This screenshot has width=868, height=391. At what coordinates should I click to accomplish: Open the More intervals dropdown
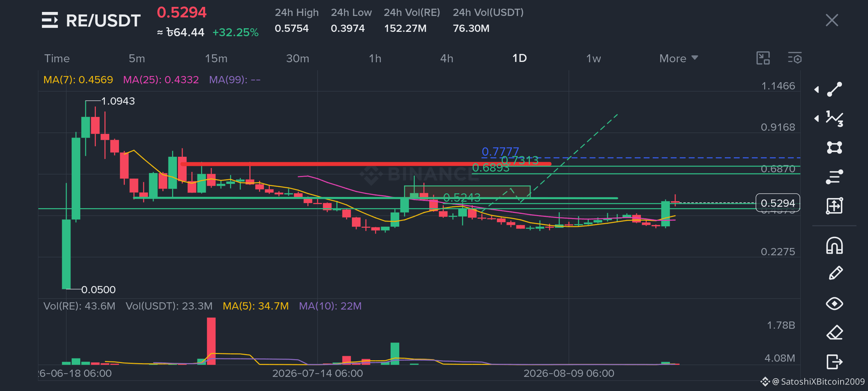pos(678,58)
